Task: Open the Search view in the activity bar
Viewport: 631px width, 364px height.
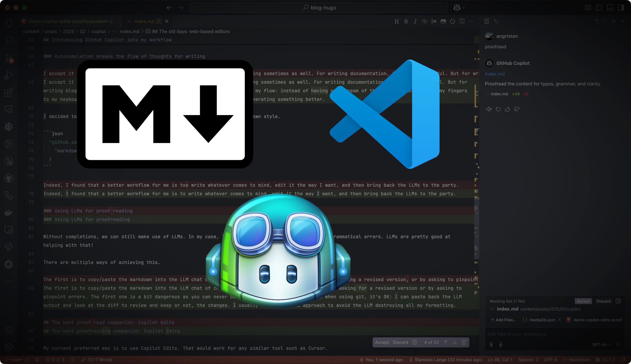Action: (9, 41)
